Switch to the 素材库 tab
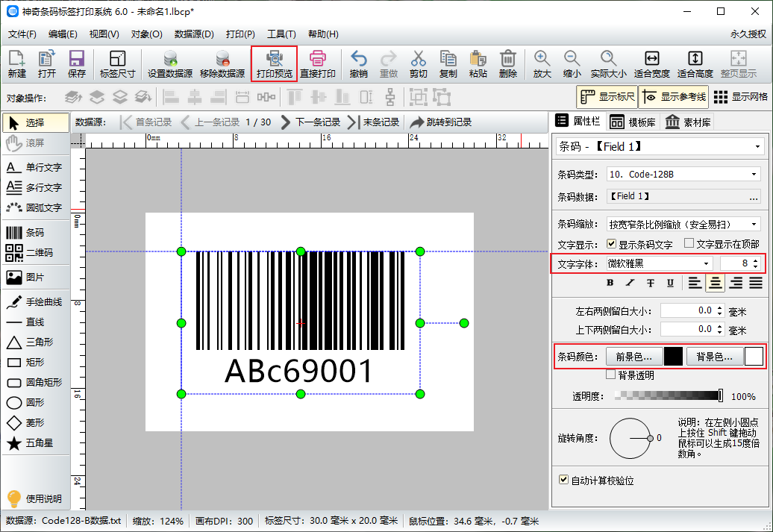773x532 pixels. pos(689,122)
